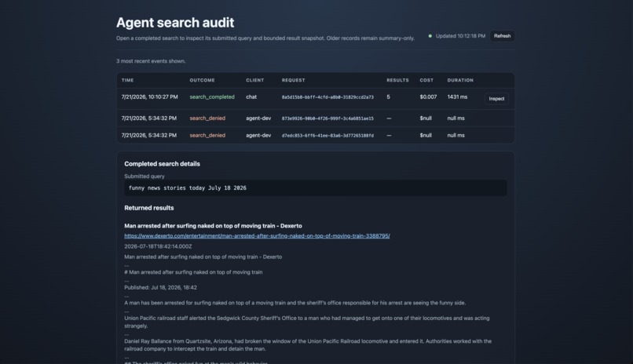Click the 1431 ms duration value
This screenshot has width=633, height=364.
(x=457, y=97)
